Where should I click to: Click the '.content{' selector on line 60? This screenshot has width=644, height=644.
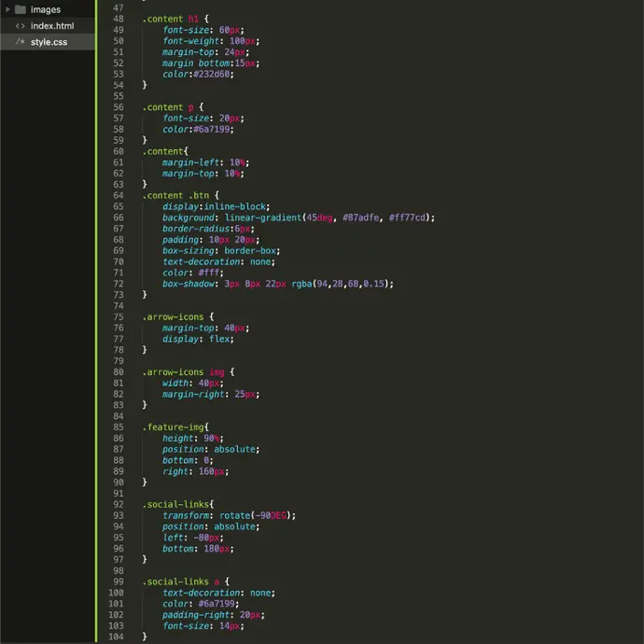click(165, 151)
